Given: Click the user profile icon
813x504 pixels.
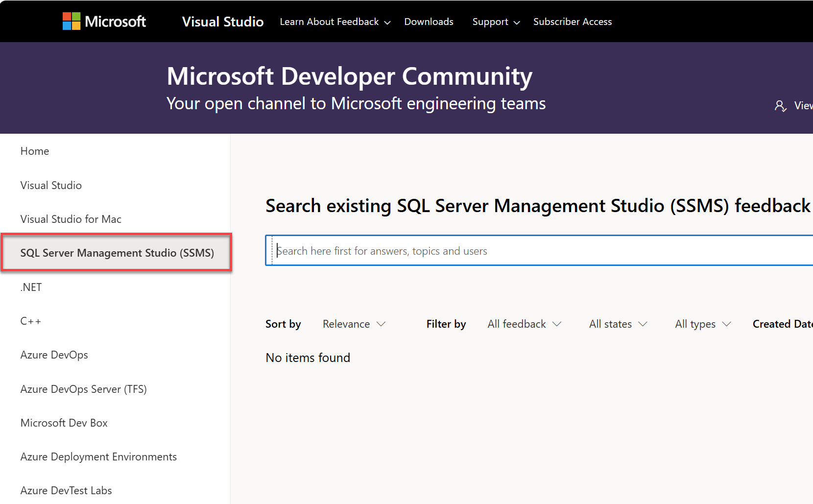Looking at the screenshot, I should (780, 106).
